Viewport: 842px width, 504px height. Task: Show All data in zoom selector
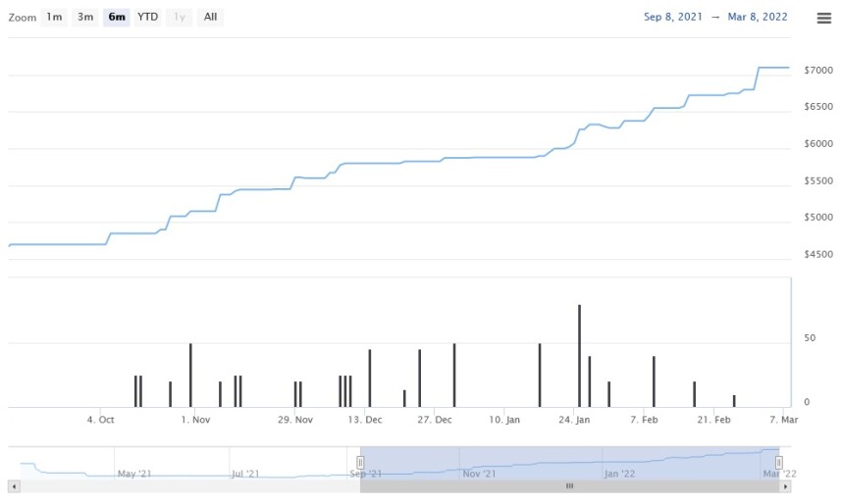click(210, 17)
